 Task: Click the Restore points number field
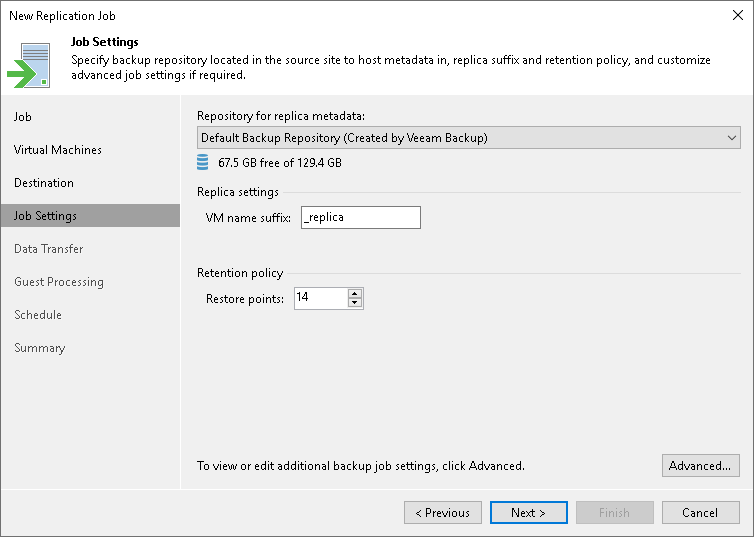(x=320, y=298)
